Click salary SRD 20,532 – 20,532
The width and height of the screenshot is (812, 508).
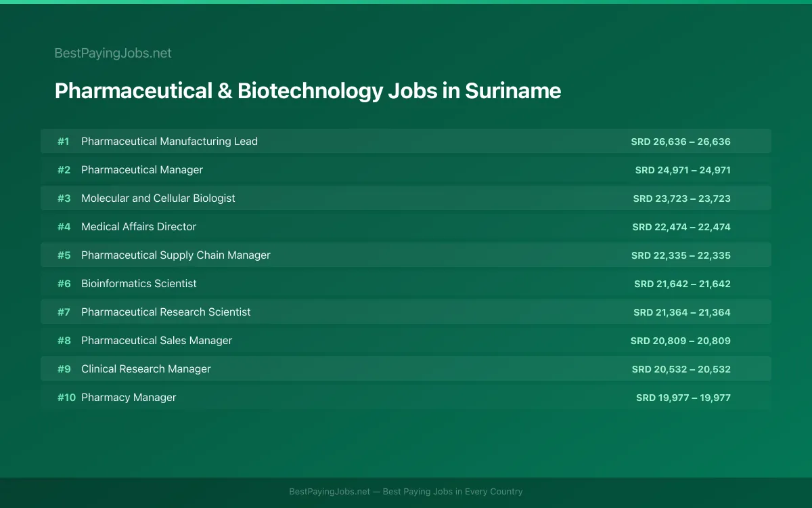(681, 369)
